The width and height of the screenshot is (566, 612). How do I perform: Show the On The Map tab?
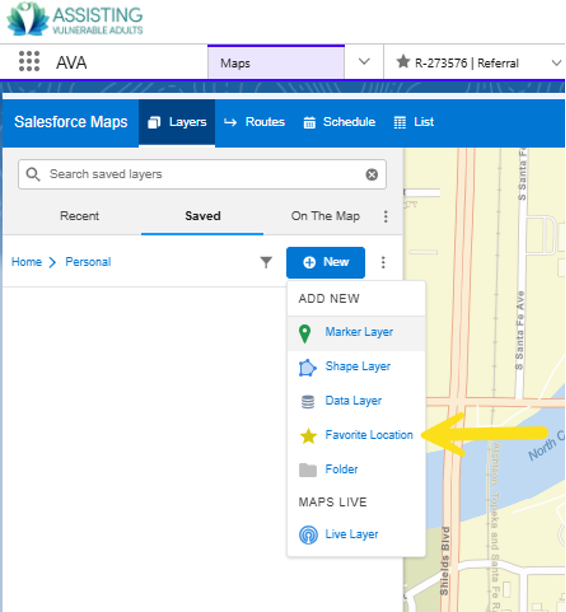(x=325, y=216)
